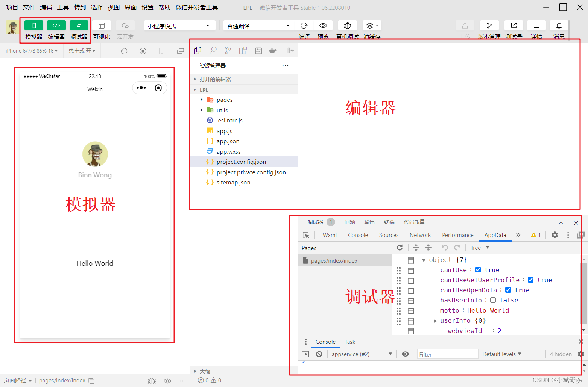Toggle 热重载 off in simulator toolbar
The image size is (588, 387).
coord(82,50)
